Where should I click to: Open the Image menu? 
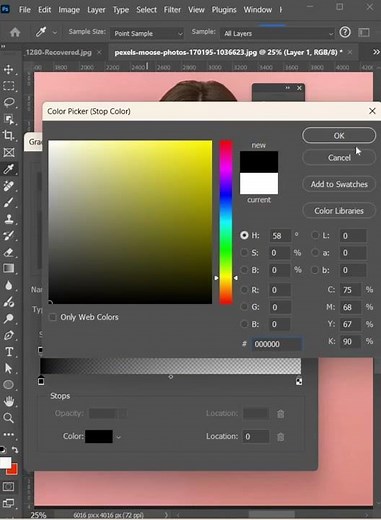[x=69, y=10]
